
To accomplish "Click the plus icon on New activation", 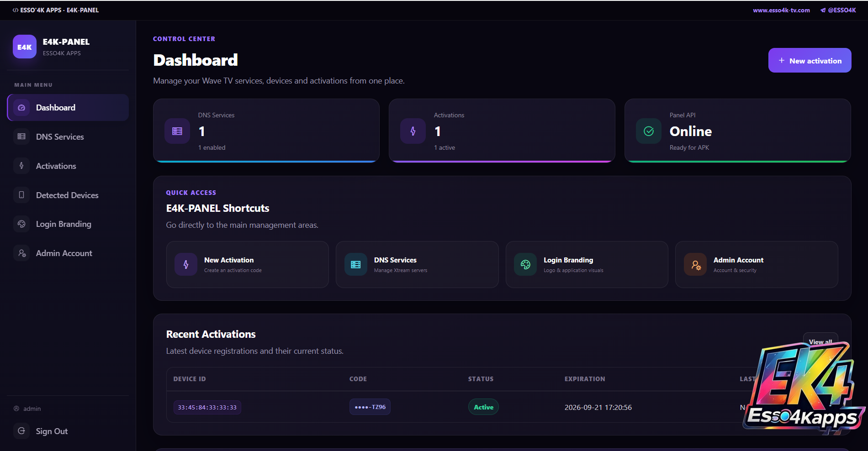I will 782,60.
